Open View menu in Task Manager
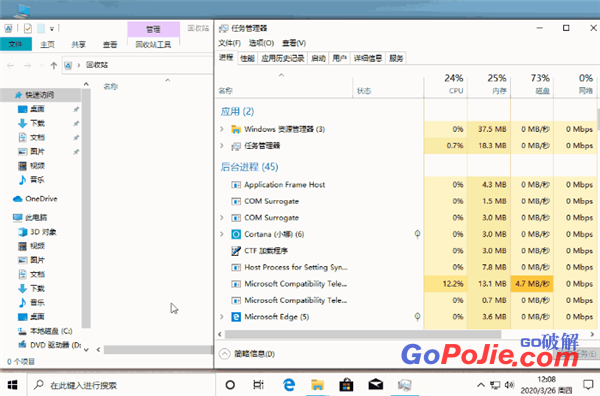The image size is (600, 396). [294, 43]
